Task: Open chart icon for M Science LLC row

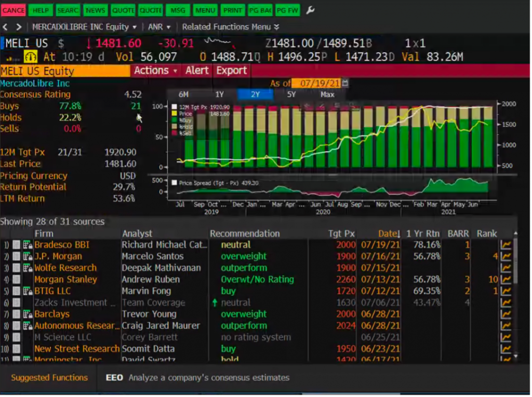Action: 507,338
